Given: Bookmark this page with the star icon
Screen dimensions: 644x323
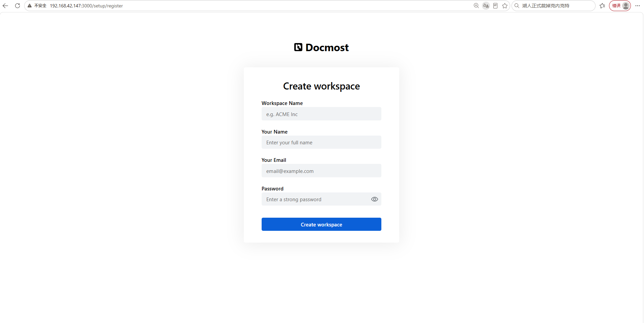Looking at the screenshot, I should [x=505, y=6].
